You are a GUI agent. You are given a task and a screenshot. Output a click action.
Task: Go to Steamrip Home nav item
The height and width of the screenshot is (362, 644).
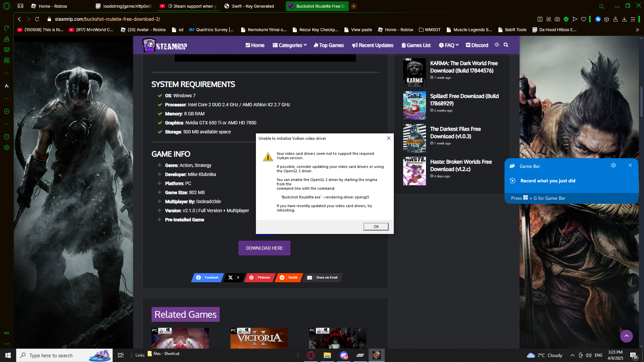click(x=255, y=45)
